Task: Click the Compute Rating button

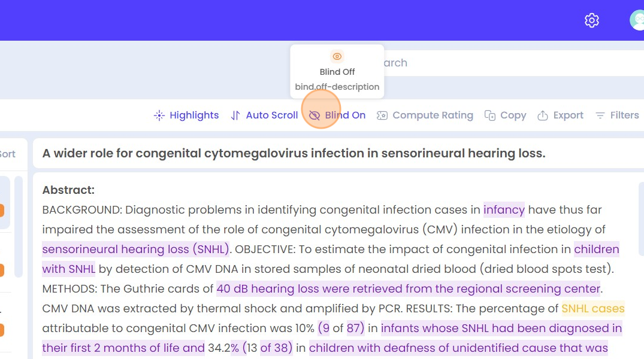Action: (x=433, y=115)
